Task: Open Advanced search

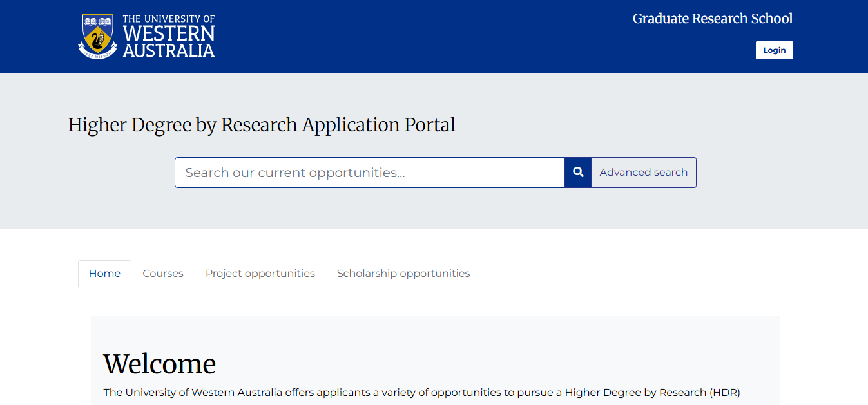Action: click(x=644, y=173)
